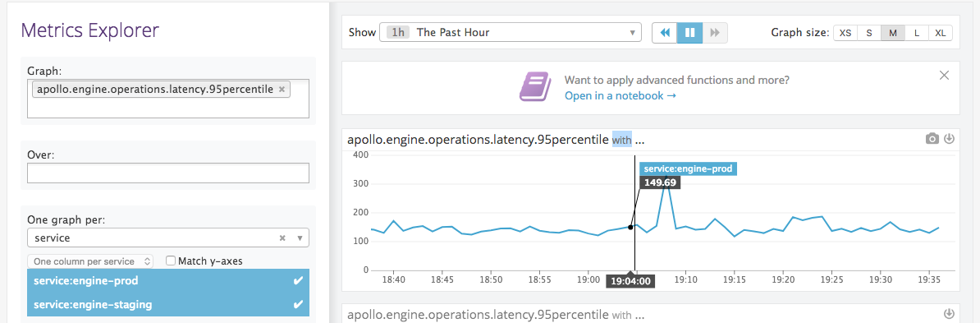This screenshot has height=323, width=980.
Task: Click the fast-forward timeframe button
Action: coord(715,33)
